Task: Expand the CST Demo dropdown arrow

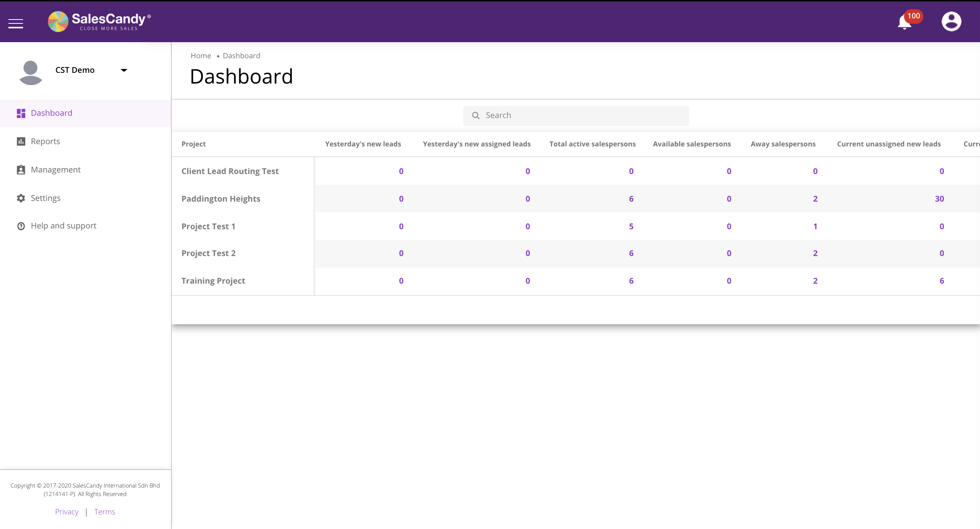Action: click(124, 70)
